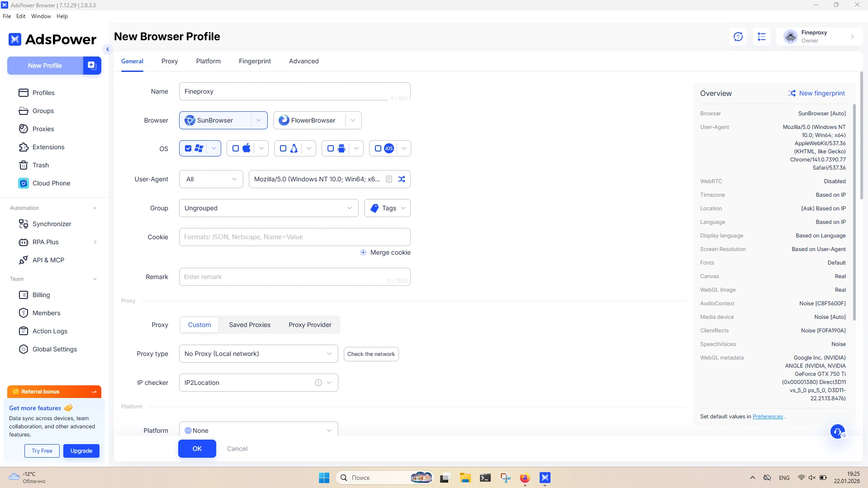The image size is (868, 488).
Task: Select the Saved Proxies option
Action: (x=250, y=325)
